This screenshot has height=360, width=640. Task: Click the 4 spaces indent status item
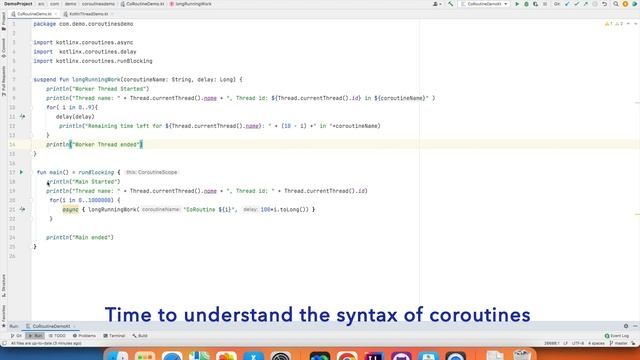[596, 344]
